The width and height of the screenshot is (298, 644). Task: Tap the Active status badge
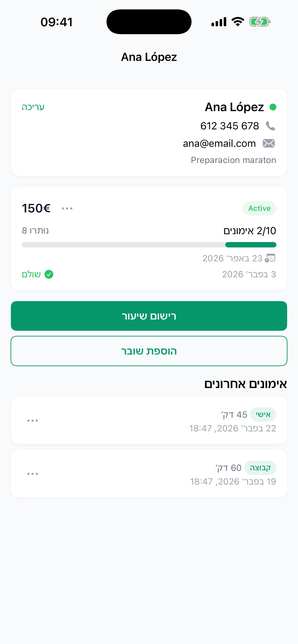tap(259, 208)
